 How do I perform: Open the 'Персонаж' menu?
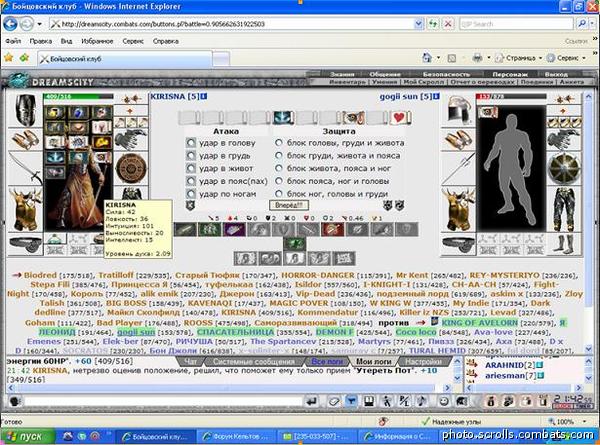510,74
